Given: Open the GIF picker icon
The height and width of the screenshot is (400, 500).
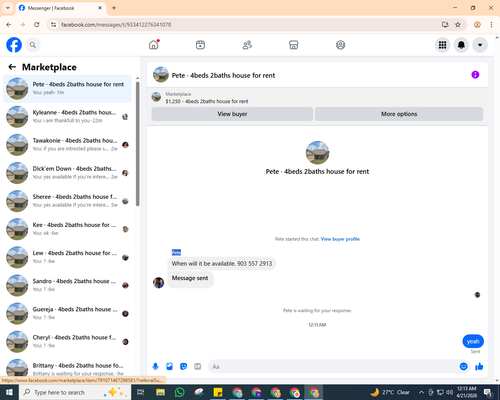Looking at the screenshot, I should coord(198,367).
